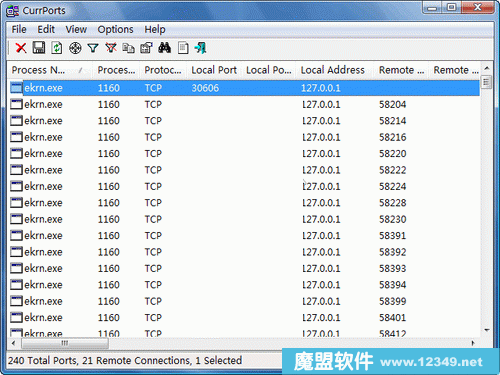Minimize the CurrPorts window

pyautogui.click(x=432, y=8)
